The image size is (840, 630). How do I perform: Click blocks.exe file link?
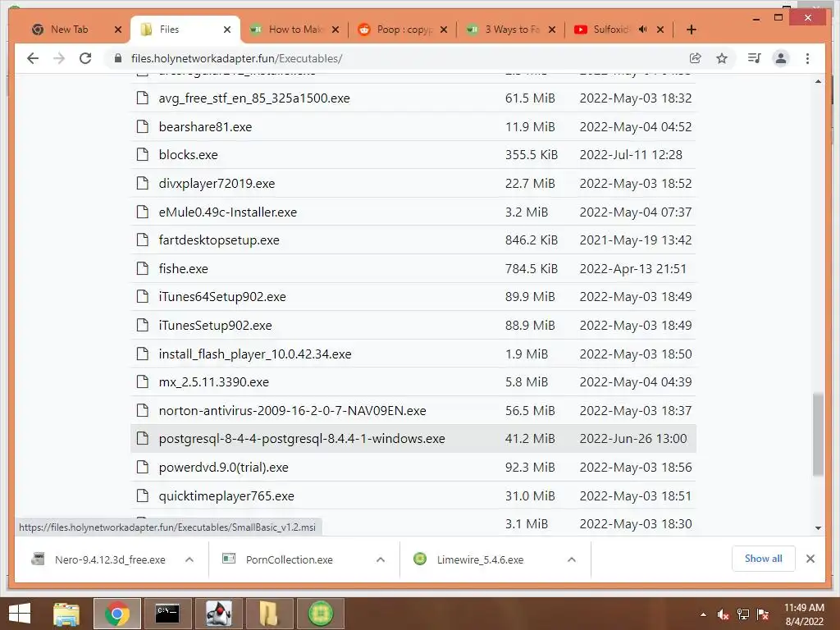point(188,155)
